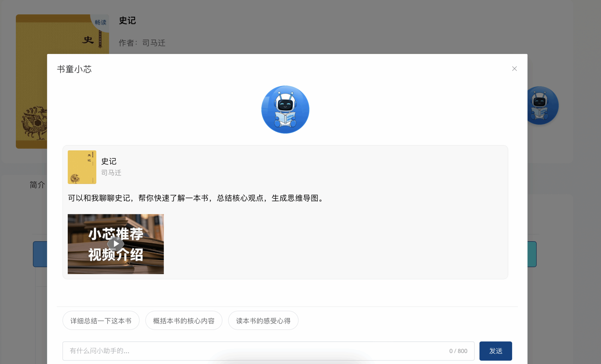Screen dimensions: 601x364
Task: Select the 详细总结一下这本书 suggestion
Action: [101, 321]
